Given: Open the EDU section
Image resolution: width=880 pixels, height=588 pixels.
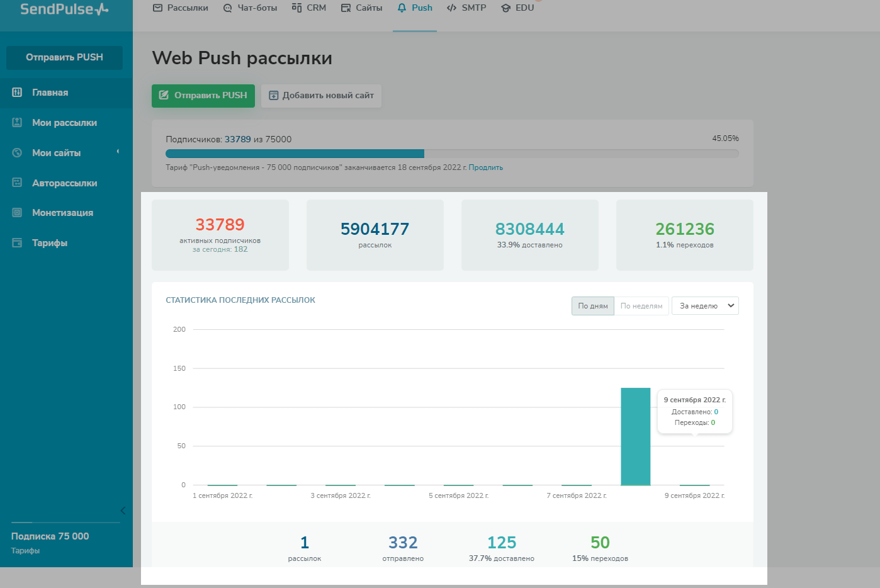Looking at the screenshot, I should [517, 8].
